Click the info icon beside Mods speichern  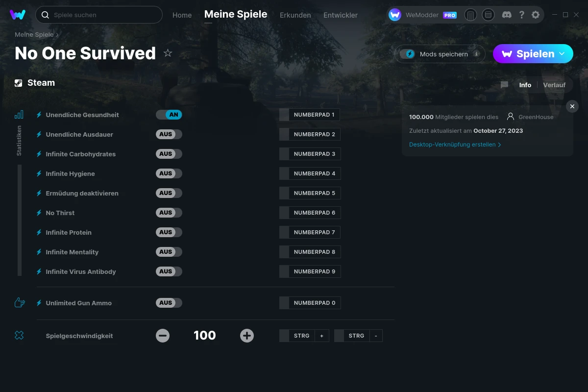pos(476,54)
